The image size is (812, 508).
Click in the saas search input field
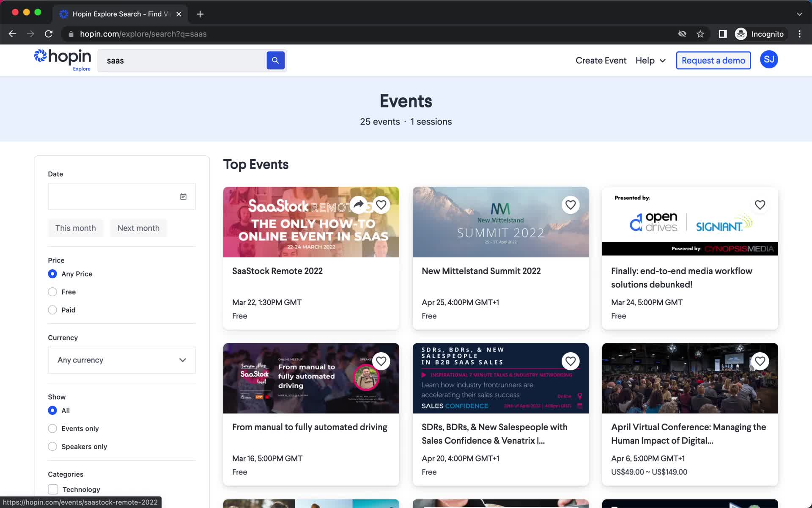coord(182,61)
